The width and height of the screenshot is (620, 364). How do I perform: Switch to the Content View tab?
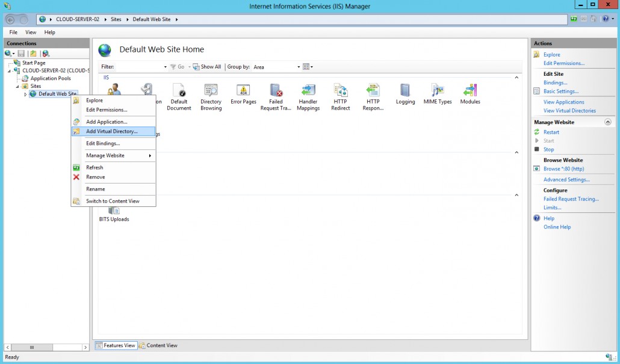[158, 345]
